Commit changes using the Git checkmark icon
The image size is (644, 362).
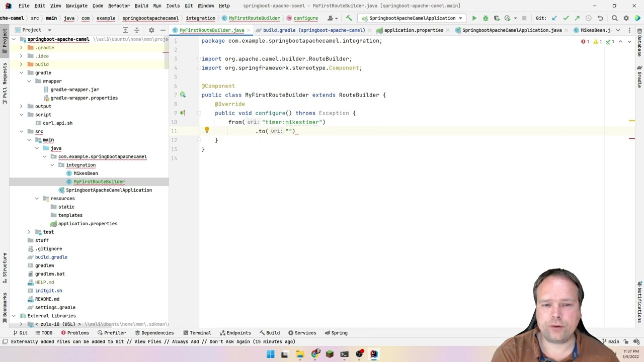pos(566,18)
